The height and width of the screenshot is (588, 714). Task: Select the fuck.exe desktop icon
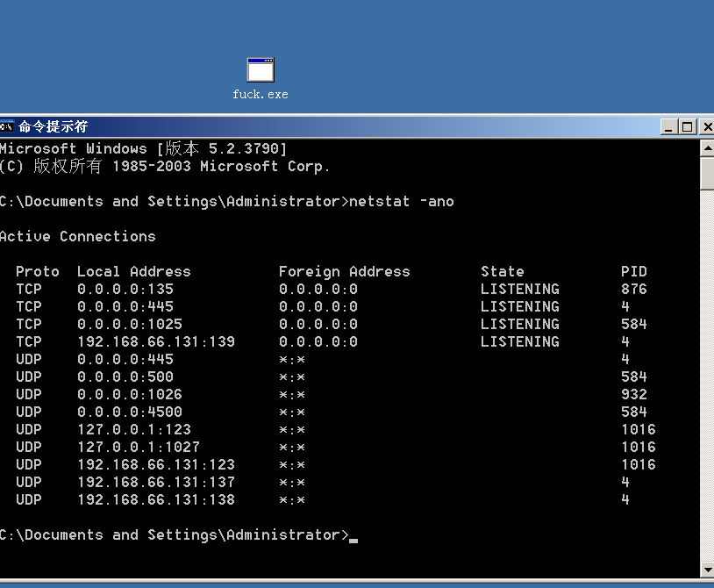tap(261, 71)
